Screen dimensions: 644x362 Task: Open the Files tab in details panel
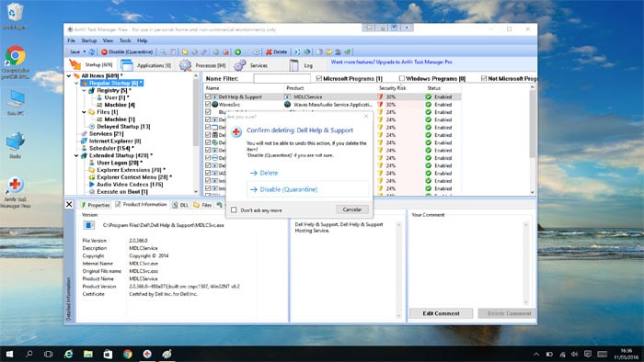tap(202, 205)
